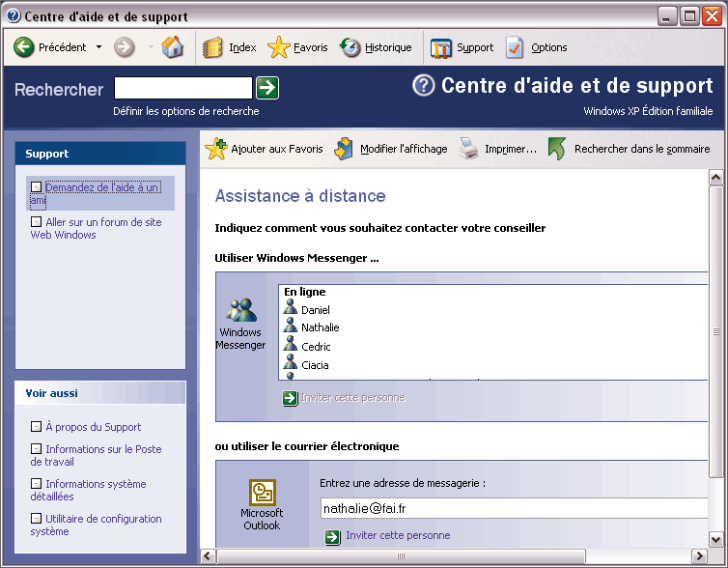The width and height of the screenshot is (728, 568).
Task: Click the person icon next to Cedric
Action: (291, 343)
